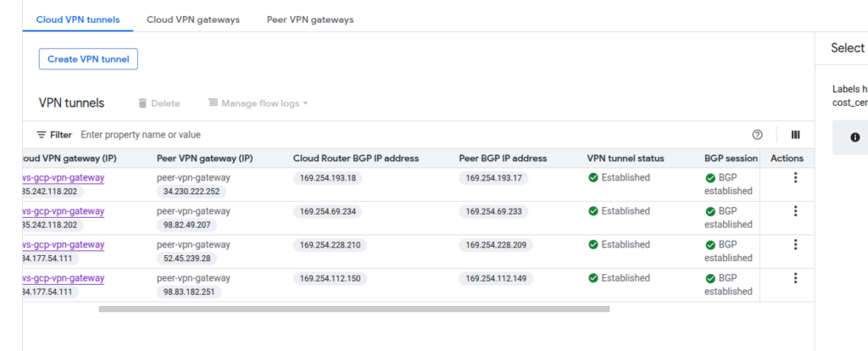Screen dimensions: 868x351
Task: Open actions menu for 34.230.222.252 tunnel row
Action: (795, 178)
